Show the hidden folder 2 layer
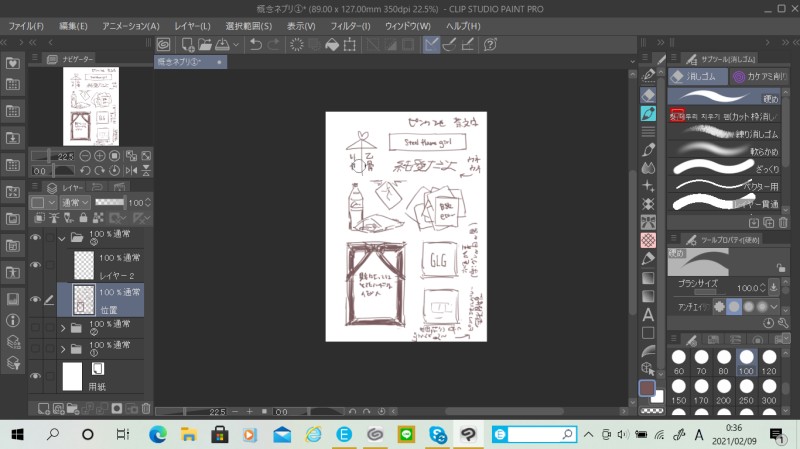800x449 pixels. (x=35, y=327)
